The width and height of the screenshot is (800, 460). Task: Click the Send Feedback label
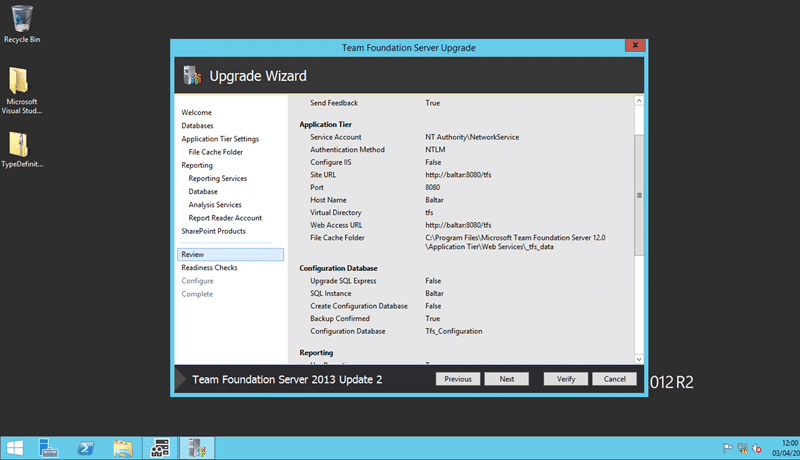click(x=334, y=103)
